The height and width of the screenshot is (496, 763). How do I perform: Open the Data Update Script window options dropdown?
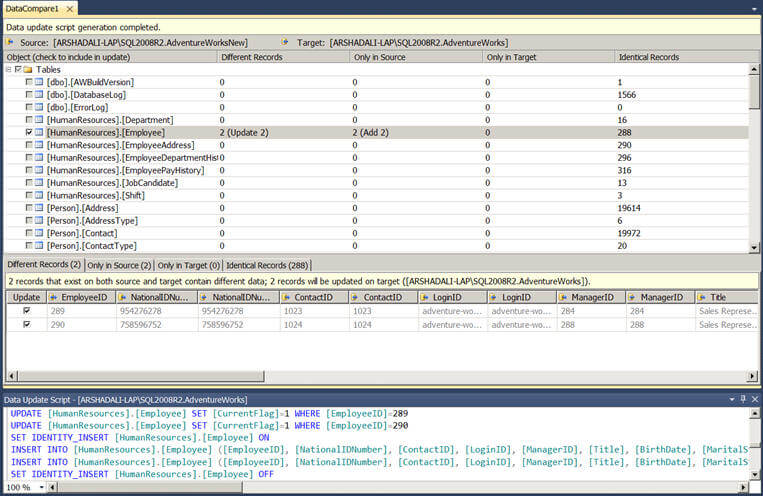coord(732,399)
